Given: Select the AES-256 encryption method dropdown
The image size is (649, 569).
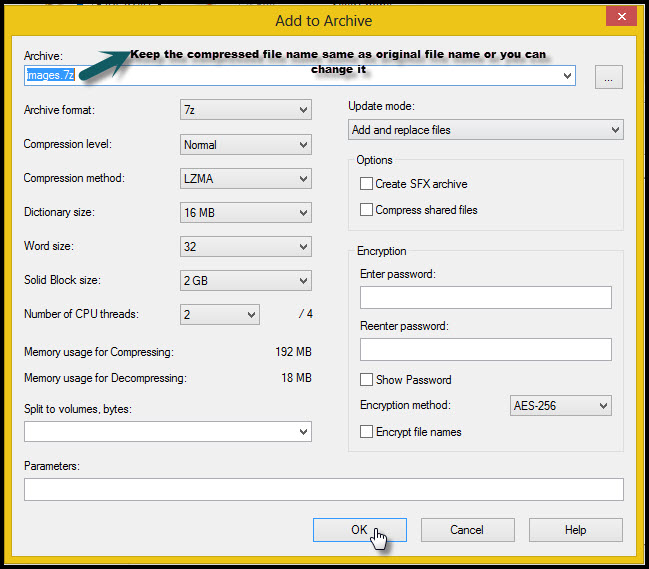Looking at the screenshot, I should (560, 406).
